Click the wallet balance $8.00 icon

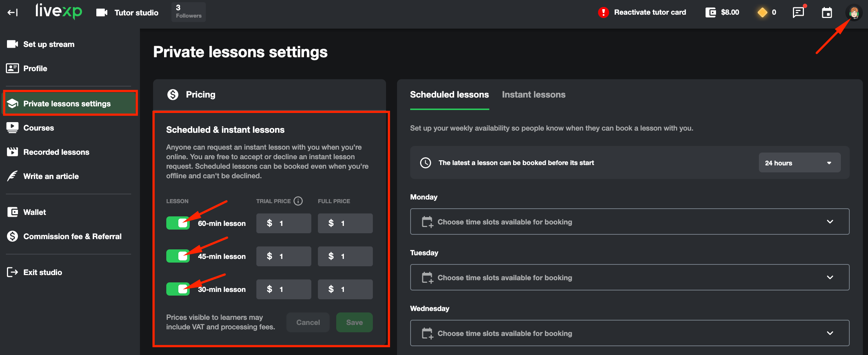711,12
